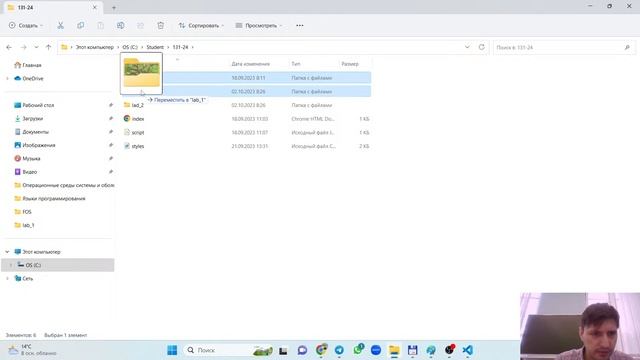Expand OneDrive in navigation pane

click(7, 78)
